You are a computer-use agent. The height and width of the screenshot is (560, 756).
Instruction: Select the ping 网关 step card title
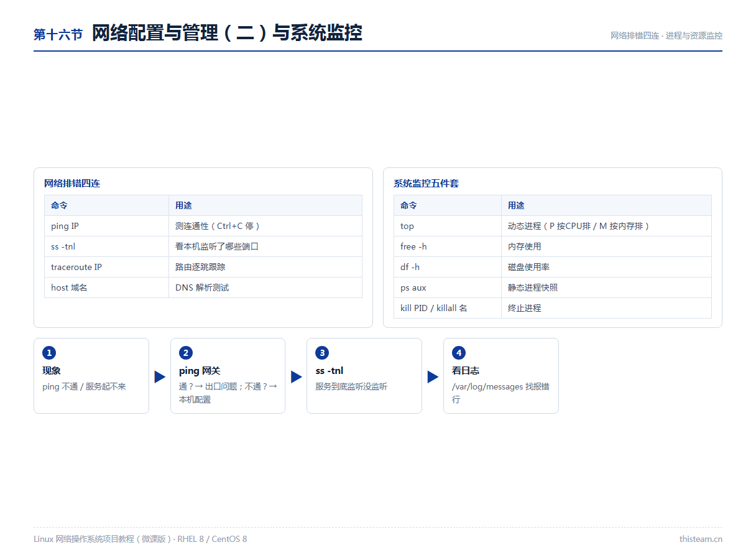point(200,371)
